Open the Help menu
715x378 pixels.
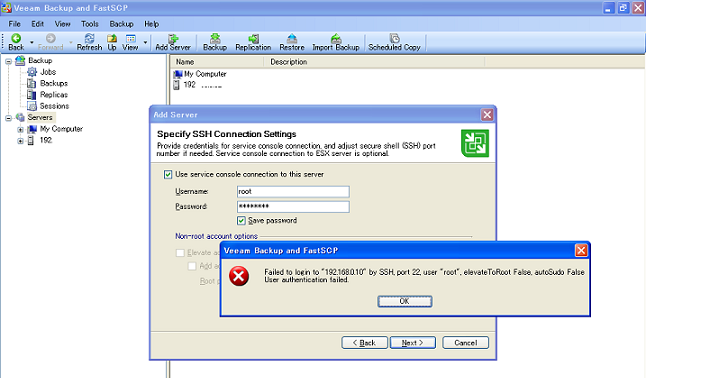pyautogui.click(x=151, y=24)
